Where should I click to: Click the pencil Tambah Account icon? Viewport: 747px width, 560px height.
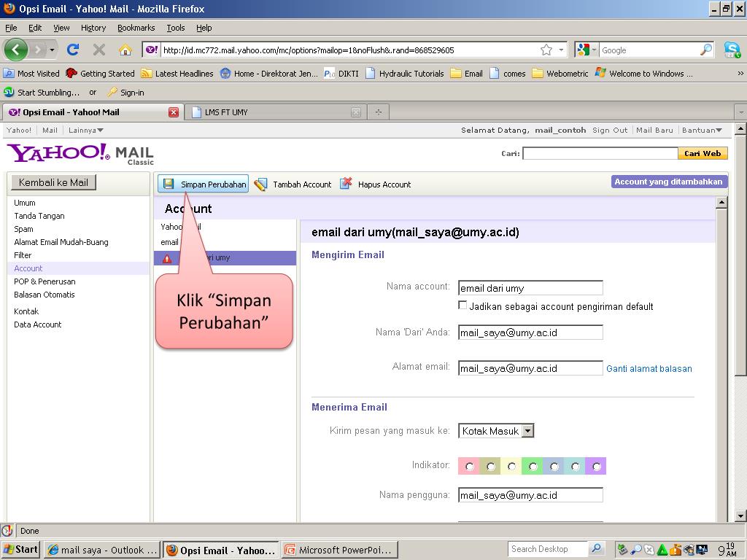tap(260, 184)
